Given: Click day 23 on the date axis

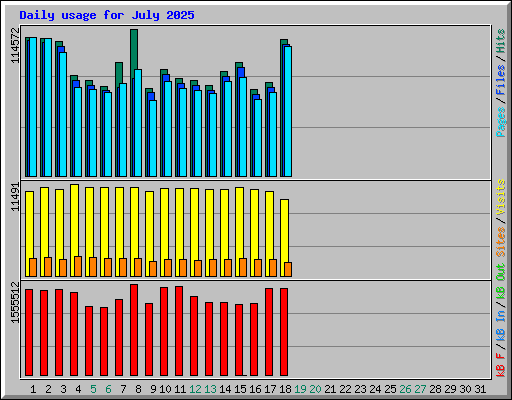Looking at the screenshot, I should tap(360, 389).
